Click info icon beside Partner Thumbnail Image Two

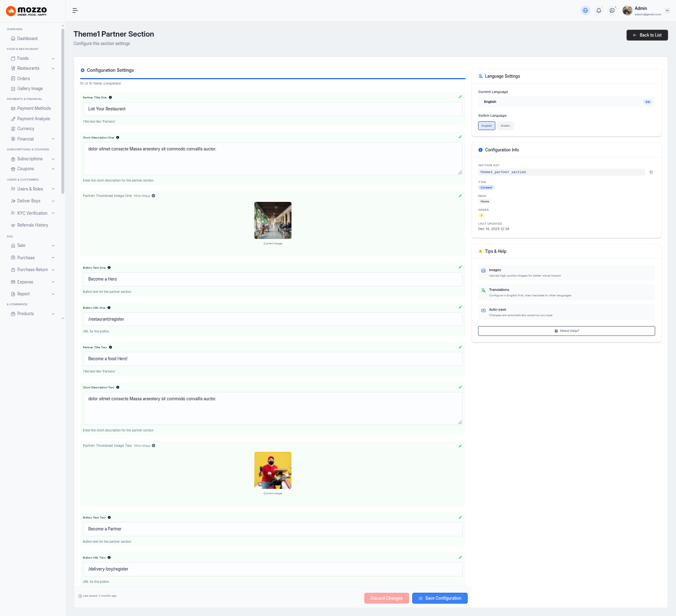coord(153,446)
